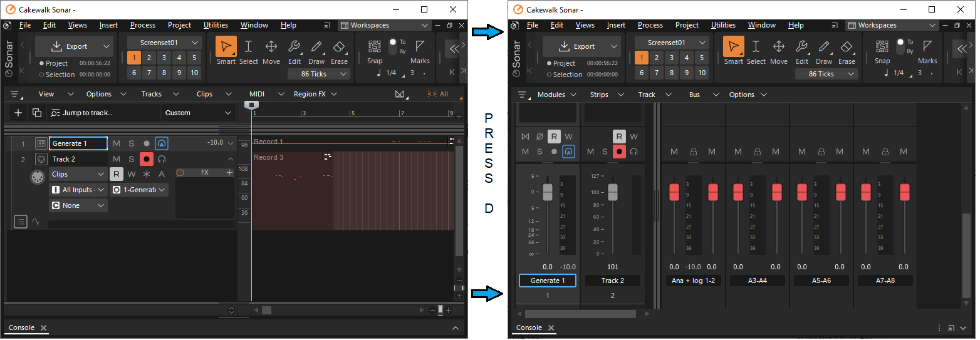
Task: Open the 86 Ticks dropdown in left window
Action: 318,74
